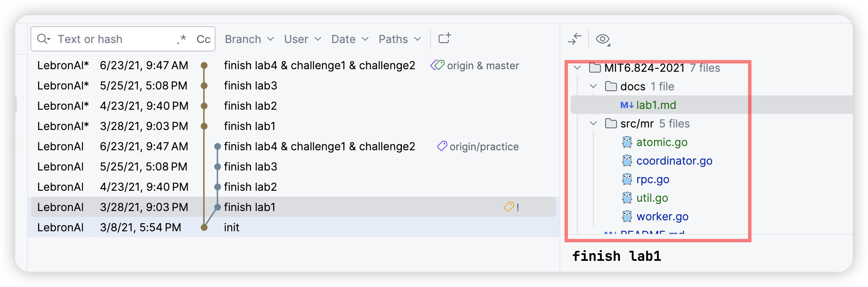This screenshot has height=287, width=868.
Task: Open the Date filter menu
Action: point(350,39)
